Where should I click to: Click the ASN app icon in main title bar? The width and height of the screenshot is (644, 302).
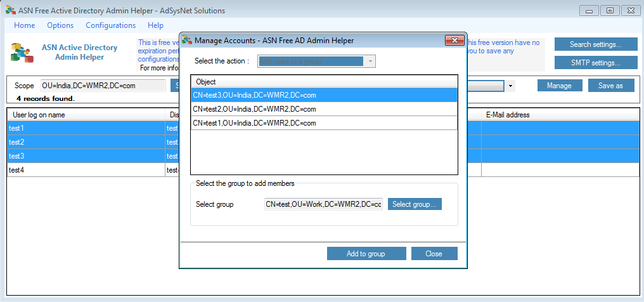pyautogui.click(x=11, y=11)
